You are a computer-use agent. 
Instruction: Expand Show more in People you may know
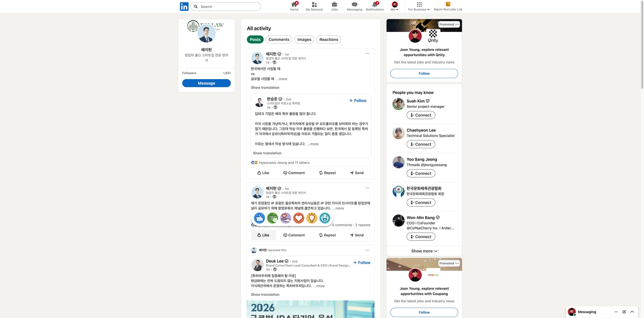click(424, 251)
